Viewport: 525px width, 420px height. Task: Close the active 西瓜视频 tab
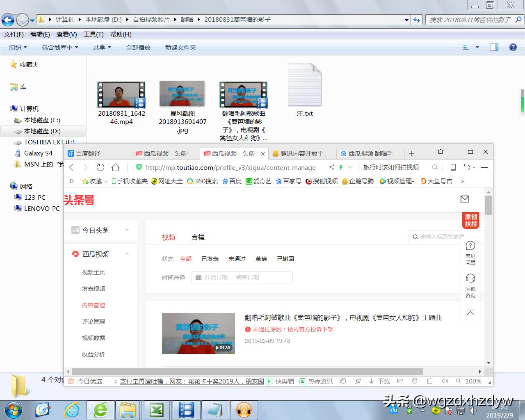(x=263, y=154)
